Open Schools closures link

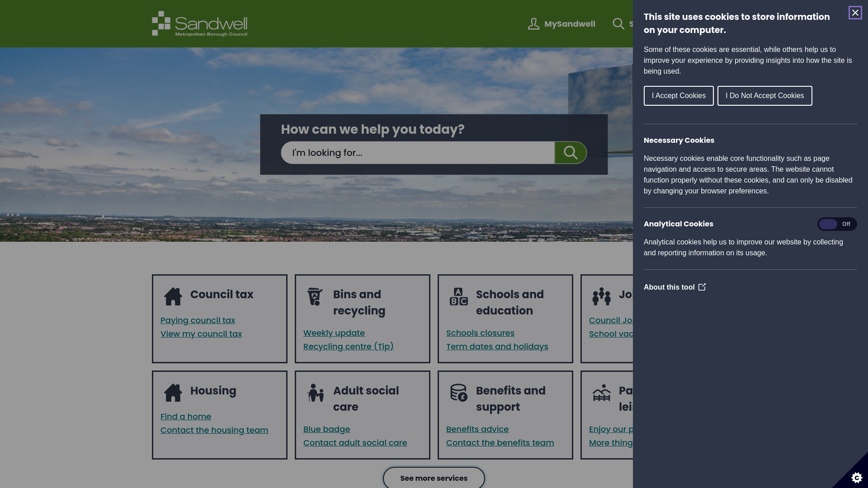(x=480, y=333)
